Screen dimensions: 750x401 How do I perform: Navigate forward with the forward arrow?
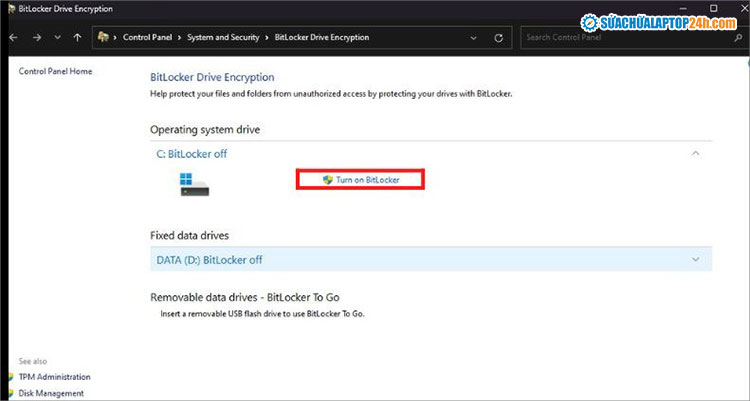(x=37, y=37)
